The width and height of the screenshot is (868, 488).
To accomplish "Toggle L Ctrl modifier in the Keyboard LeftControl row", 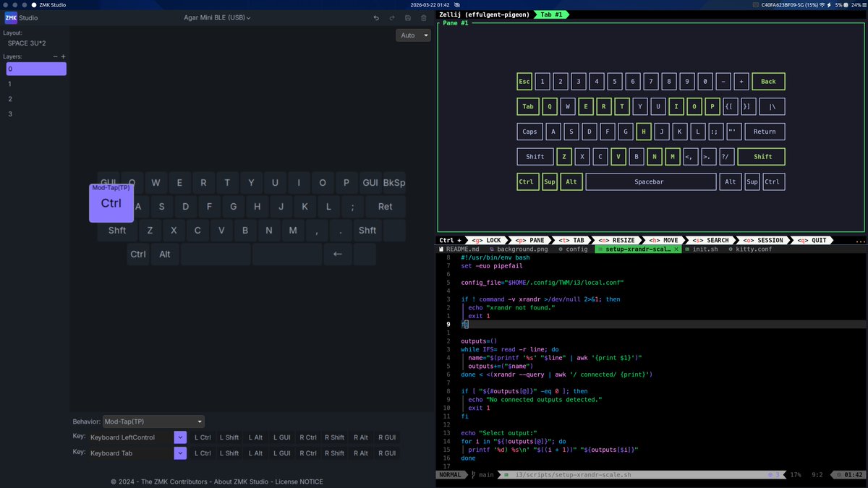I will [x=203, y=437].
